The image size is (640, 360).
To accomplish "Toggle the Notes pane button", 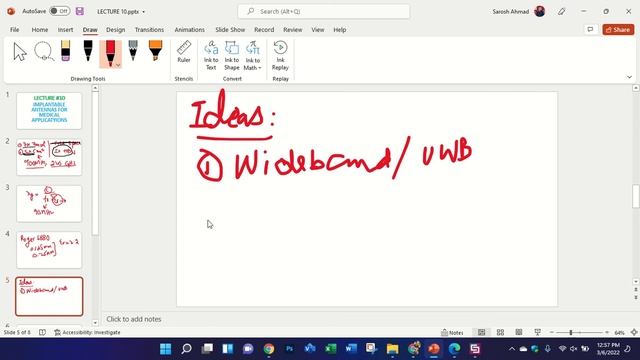I will [x=452, y=333].
